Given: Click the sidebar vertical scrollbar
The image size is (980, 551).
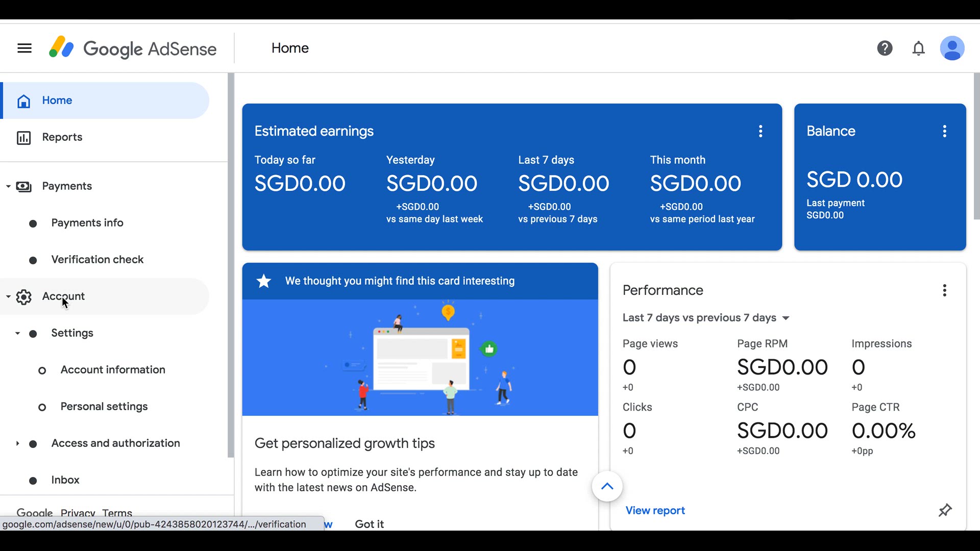Looking at the screenshot, I should tap(231, 265).
